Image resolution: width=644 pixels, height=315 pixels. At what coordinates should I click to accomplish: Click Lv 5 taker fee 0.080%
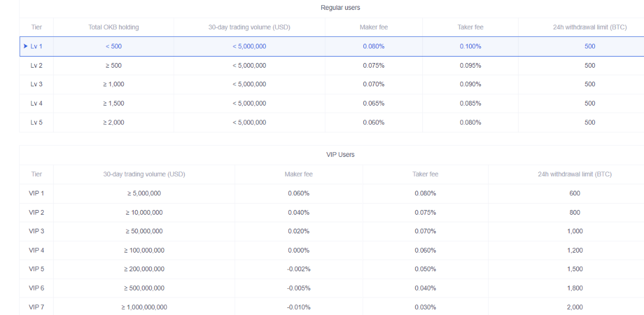coord(470,123)
